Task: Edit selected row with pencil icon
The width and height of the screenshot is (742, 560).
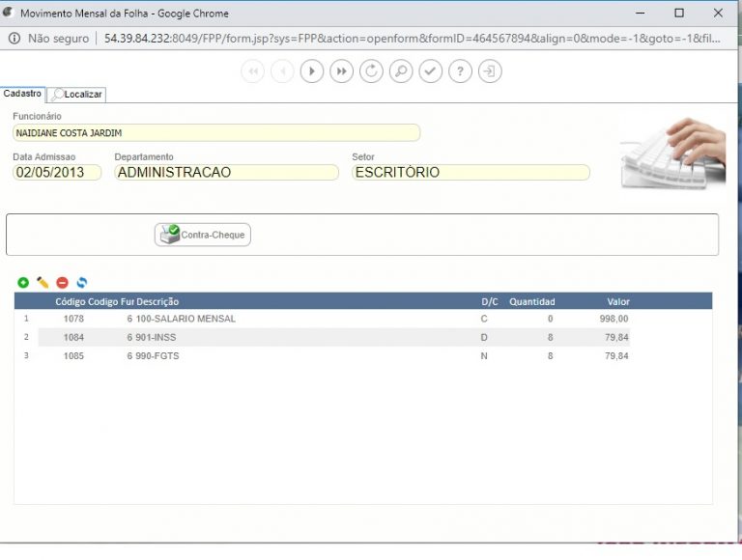Action: point(43,282)
